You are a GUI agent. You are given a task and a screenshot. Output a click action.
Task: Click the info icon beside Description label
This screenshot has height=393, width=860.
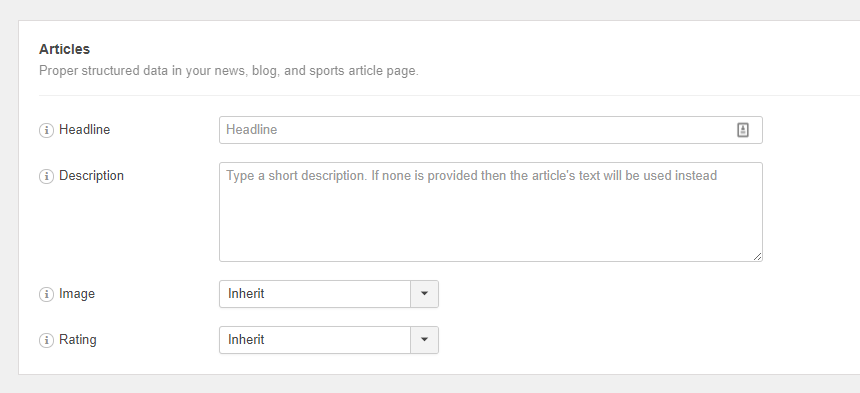point(46,176)
